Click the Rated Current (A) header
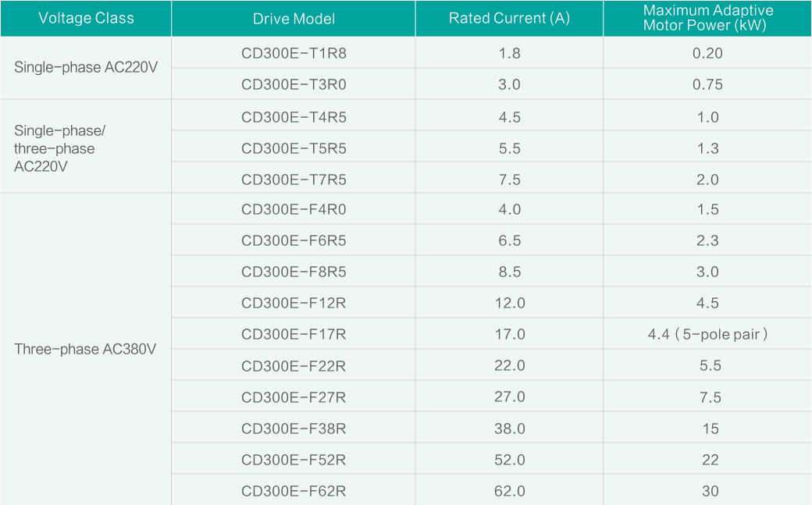 pyautogui.click(x=509, y=18)
